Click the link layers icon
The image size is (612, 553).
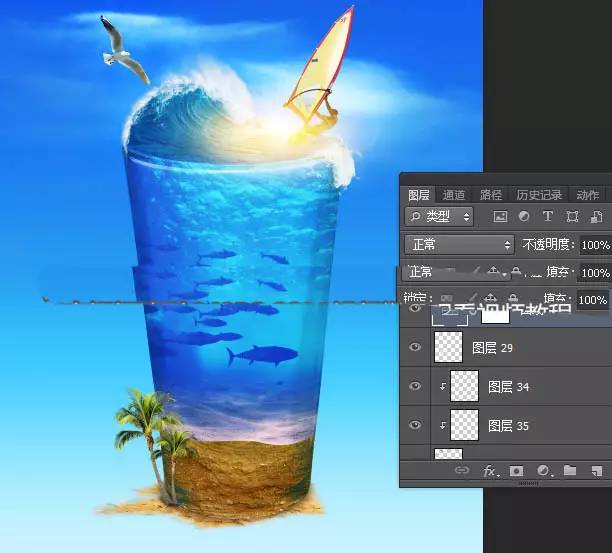(x=463, y=470)
